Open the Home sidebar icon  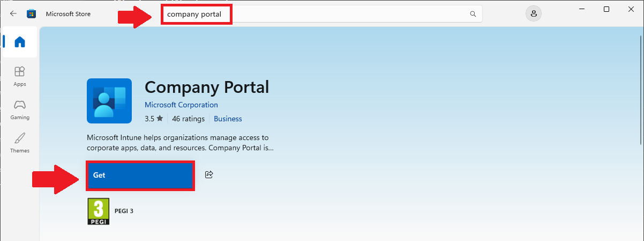pyautogui.click(x=20, y=42)
